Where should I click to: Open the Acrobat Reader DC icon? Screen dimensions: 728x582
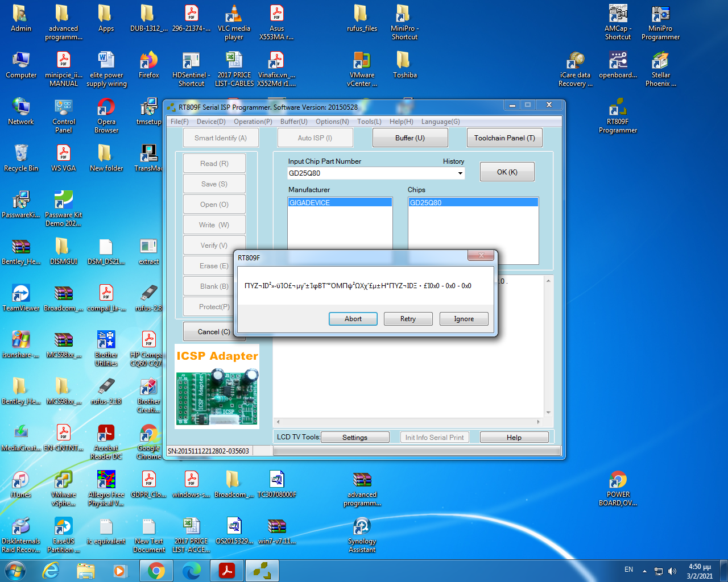point(106,442)
